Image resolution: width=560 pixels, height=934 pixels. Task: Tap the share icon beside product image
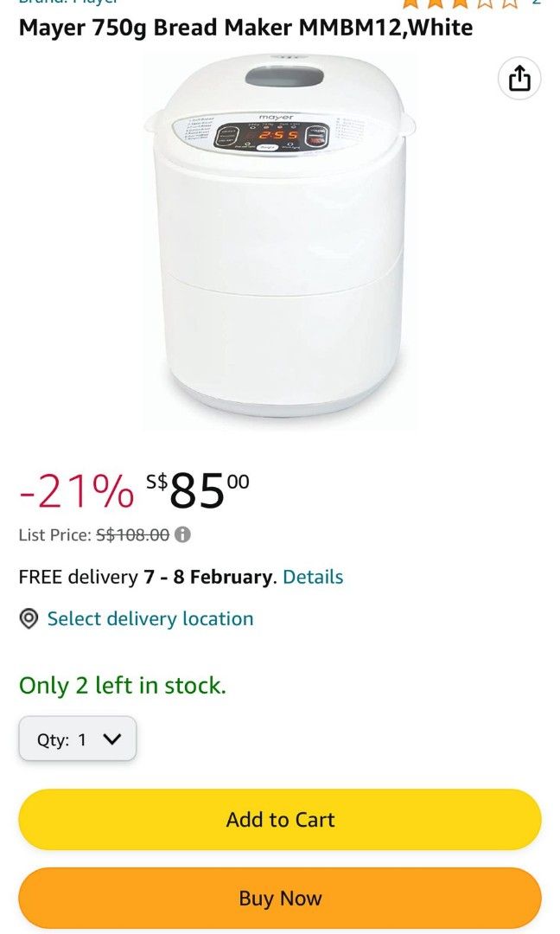[x=519, y=80]
